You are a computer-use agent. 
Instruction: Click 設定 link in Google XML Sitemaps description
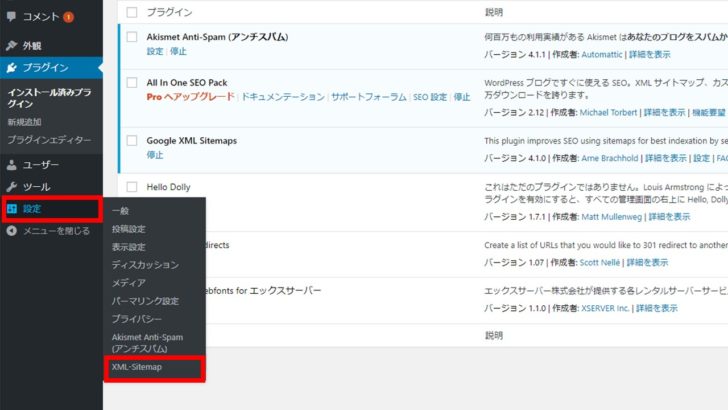tap(702, 158)
